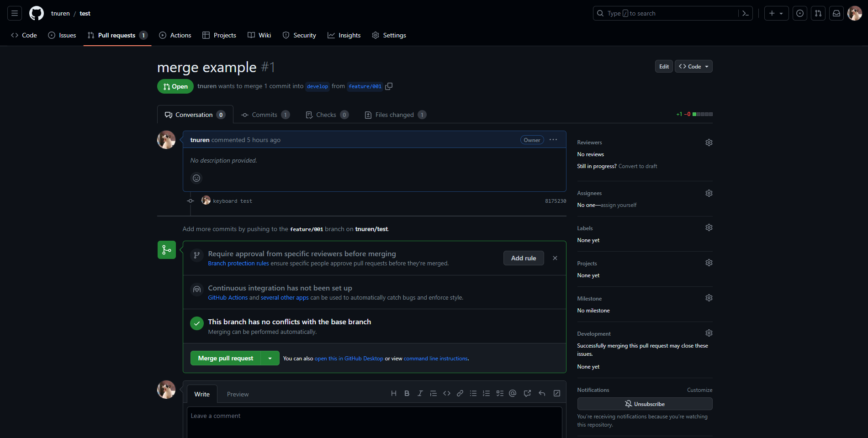Insert a saved reply
The height and width of the screenshot is (438, 868).
[x=542, y=393]
